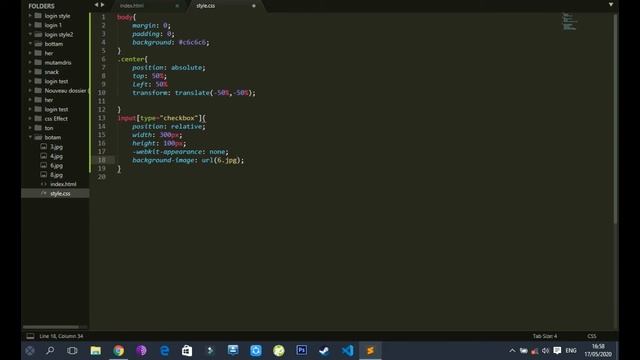640x360 pixels.
Task: Click the Sublime Text taskbar icon
Action: pos(370,351)
